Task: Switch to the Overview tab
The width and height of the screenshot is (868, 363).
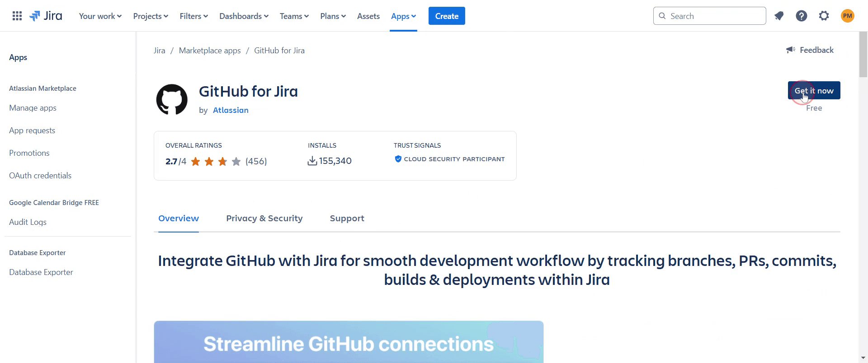Action: (179, 219)
